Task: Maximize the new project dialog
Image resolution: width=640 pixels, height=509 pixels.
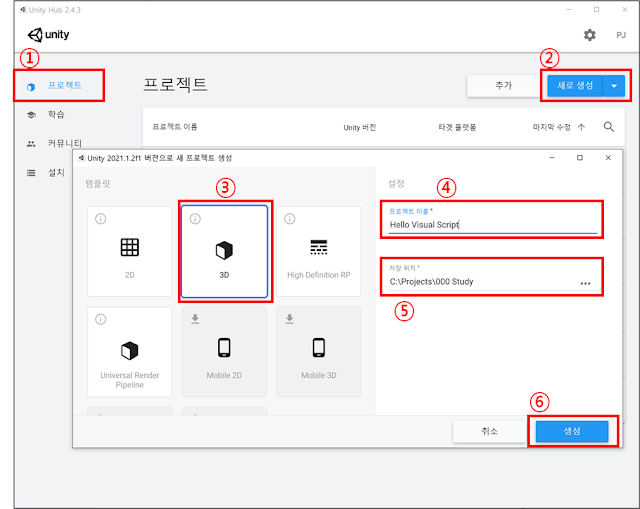Action: point(580,158)
